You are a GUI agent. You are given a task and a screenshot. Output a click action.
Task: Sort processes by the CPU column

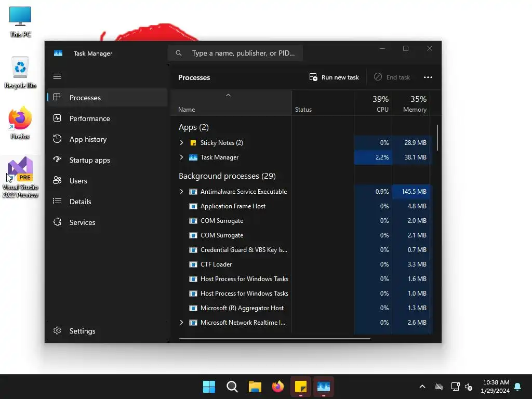pyautogui.click(x=373, y=103)
